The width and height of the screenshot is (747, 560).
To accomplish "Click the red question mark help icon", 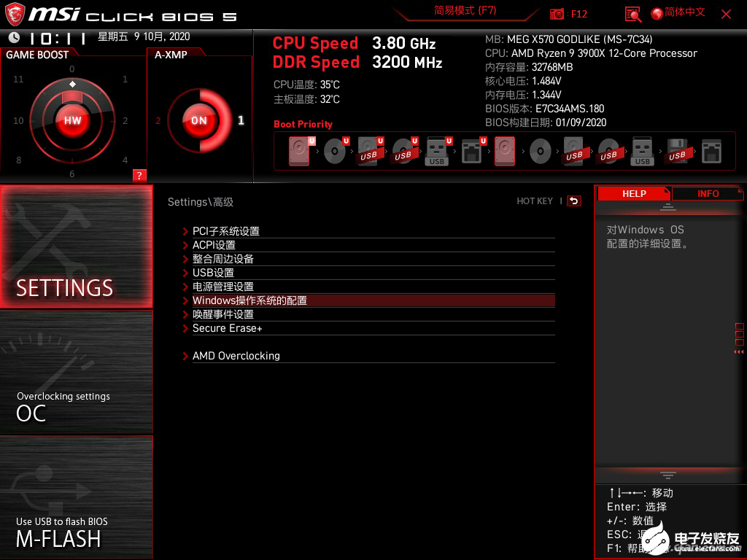I will point(139,175).
